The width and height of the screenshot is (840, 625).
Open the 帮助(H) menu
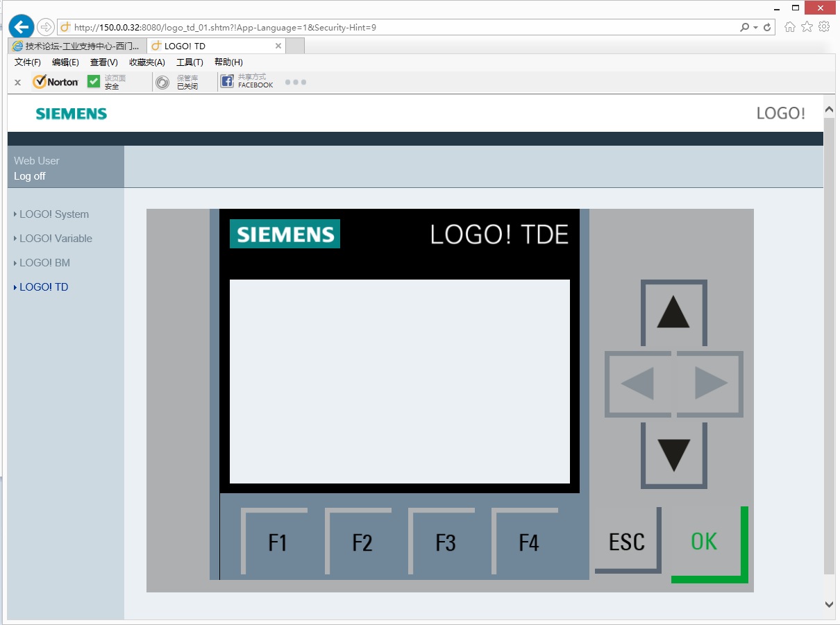pyautogui.click(x=228, y=62)
